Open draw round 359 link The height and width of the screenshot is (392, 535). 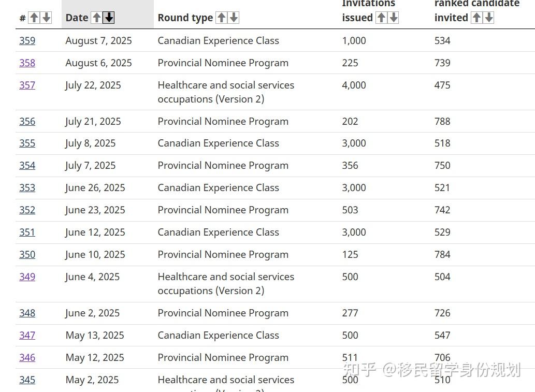pyautogui.click(x=27, y=40)
